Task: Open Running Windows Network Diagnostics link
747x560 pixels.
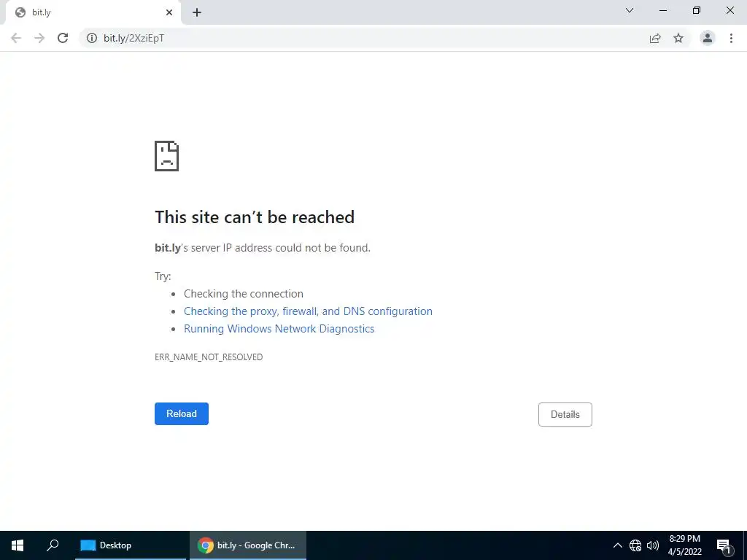Action: (279, 329)
